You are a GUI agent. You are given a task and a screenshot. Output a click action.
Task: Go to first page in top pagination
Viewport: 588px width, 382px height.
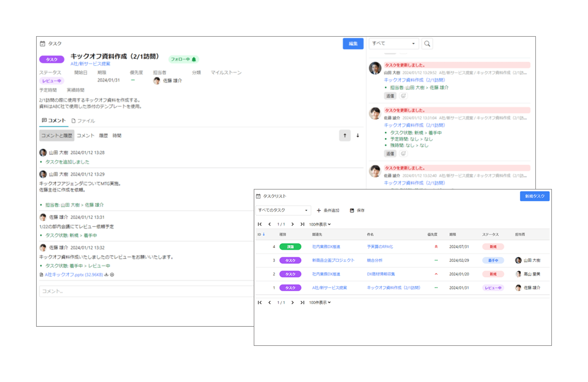(x=259, y=225)
